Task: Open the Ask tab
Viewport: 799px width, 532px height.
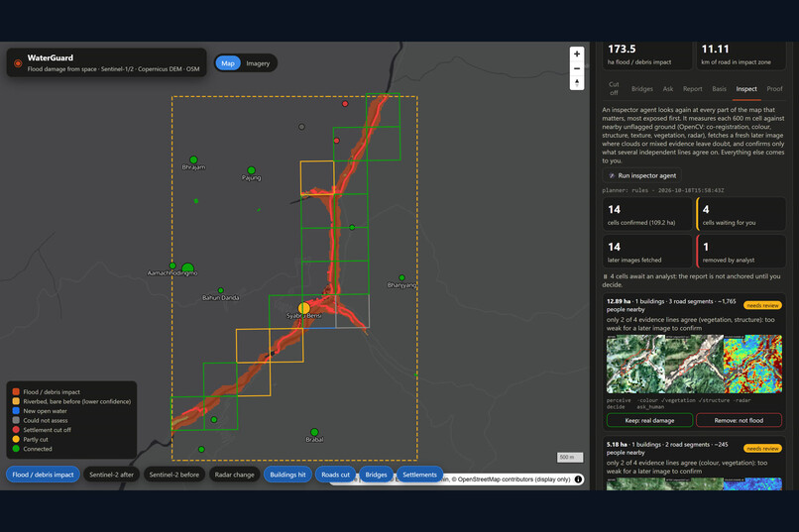Action: (x=668, y=88)
